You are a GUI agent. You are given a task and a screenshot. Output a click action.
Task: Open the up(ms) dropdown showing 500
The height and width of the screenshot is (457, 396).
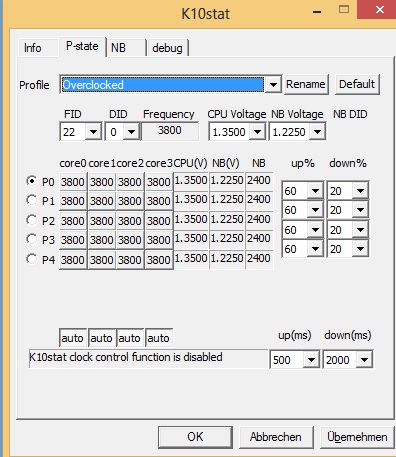click(x=311, y=360)
